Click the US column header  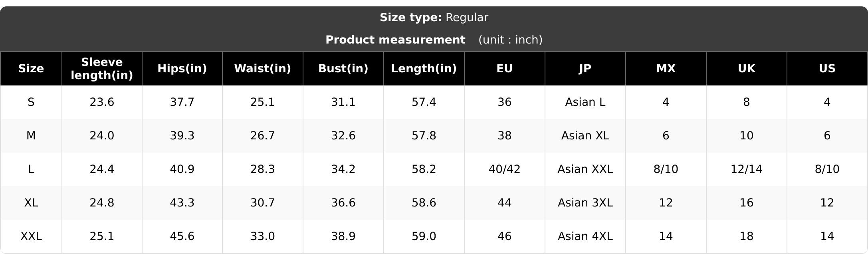(827, 69)
